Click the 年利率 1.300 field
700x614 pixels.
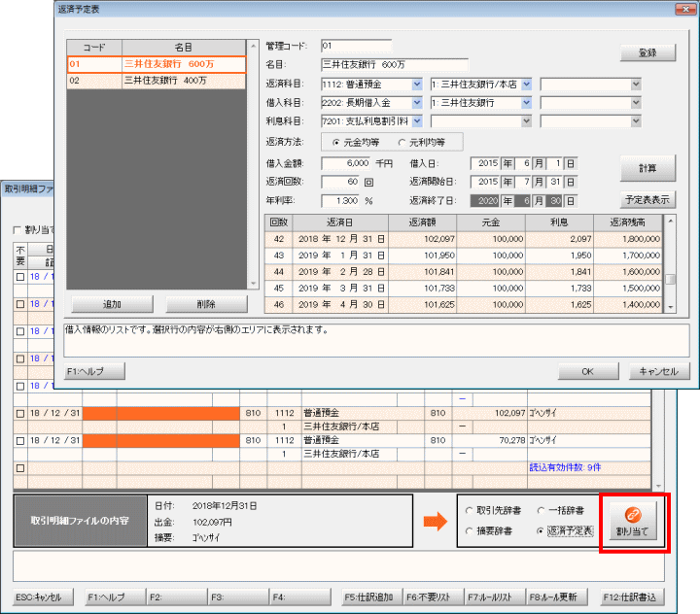pyautogui.click(x=340, y=201)
